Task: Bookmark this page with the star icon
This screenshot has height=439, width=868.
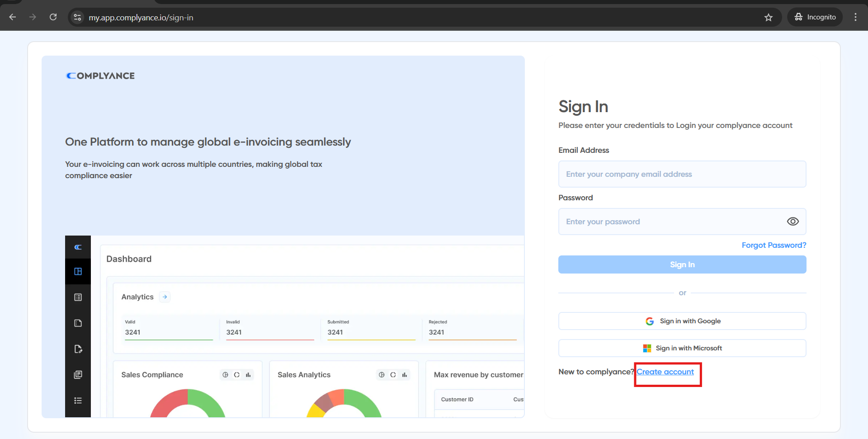Action: pos(769,17)
